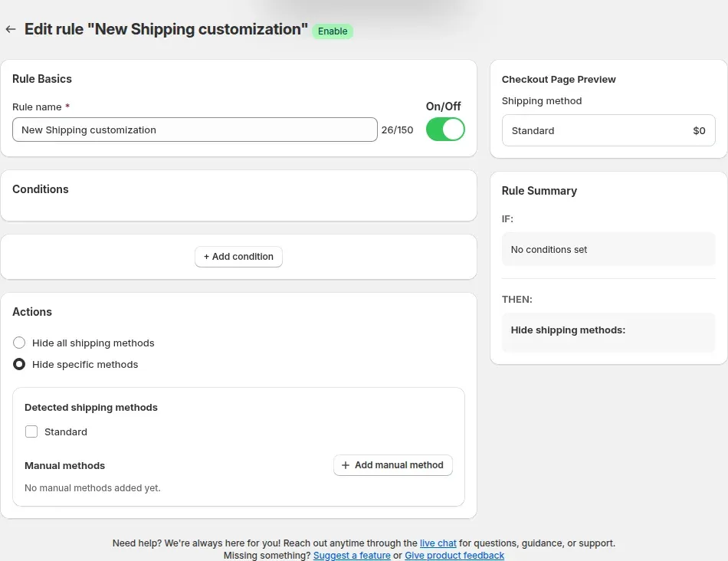Click the Standard $0 preview shipping option

pos(608,130)
